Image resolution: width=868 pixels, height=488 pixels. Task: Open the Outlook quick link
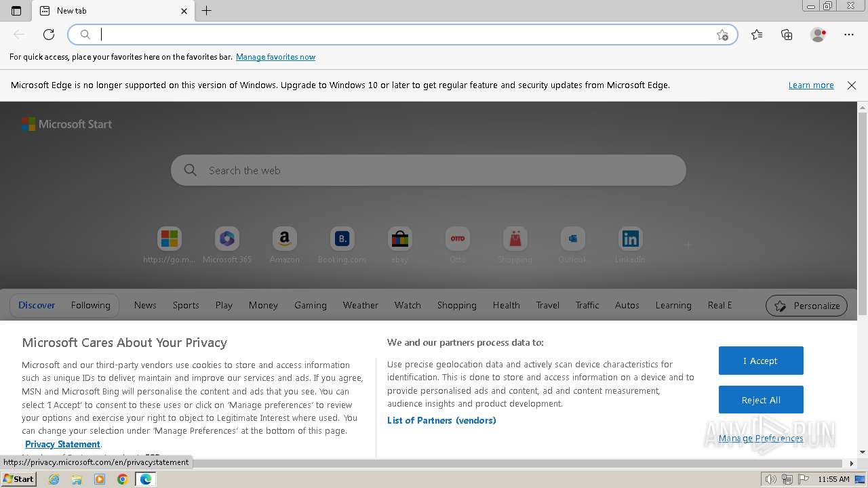572,245
